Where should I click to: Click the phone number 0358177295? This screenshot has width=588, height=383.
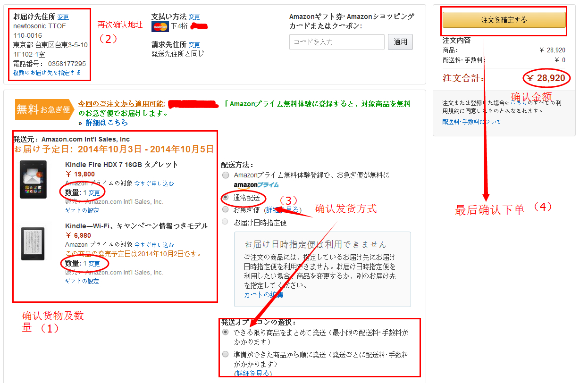tap(67, 64)
